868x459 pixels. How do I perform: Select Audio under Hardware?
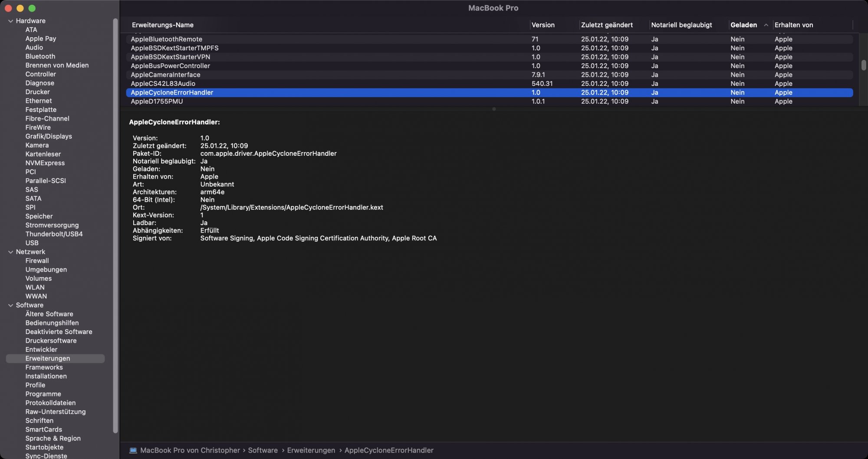(34, 47)
